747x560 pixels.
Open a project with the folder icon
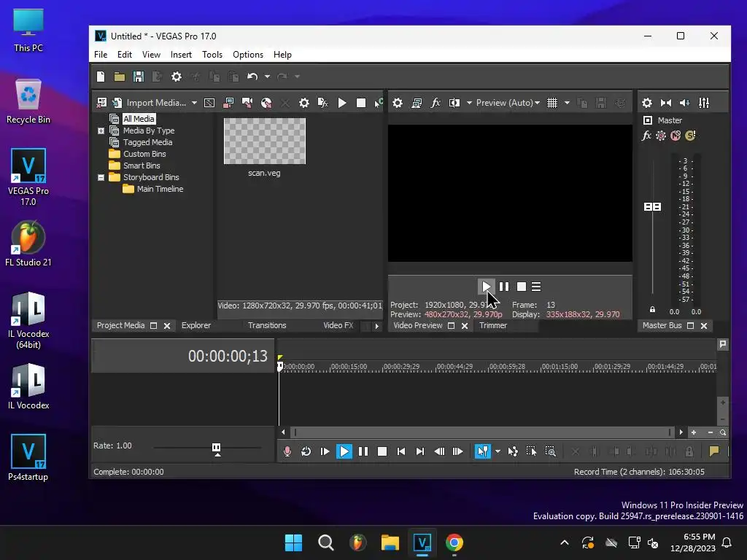(120, 77)
